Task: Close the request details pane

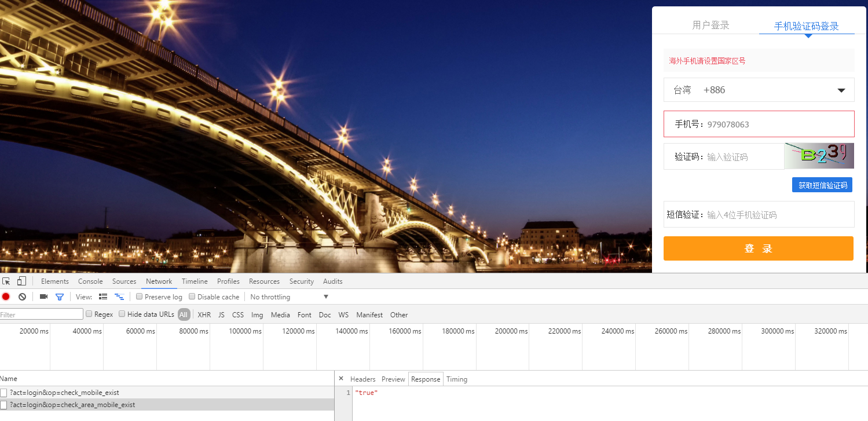Action: pos(341,379)
